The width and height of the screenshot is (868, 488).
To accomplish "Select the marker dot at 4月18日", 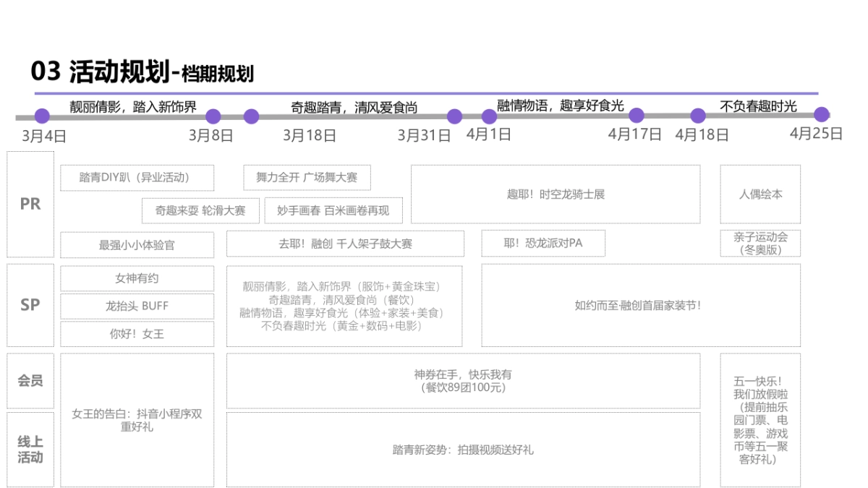I will pos(697,115).
